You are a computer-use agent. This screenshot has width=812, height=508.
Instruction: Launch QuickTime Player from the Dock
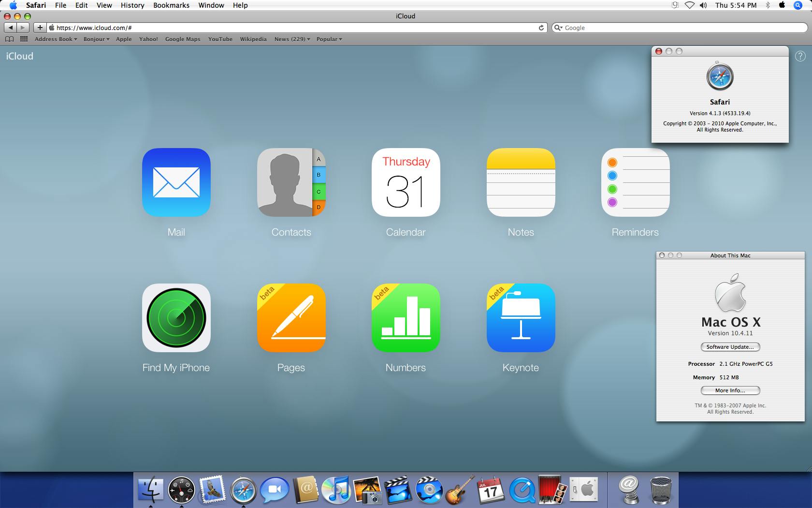click(522, 490)
